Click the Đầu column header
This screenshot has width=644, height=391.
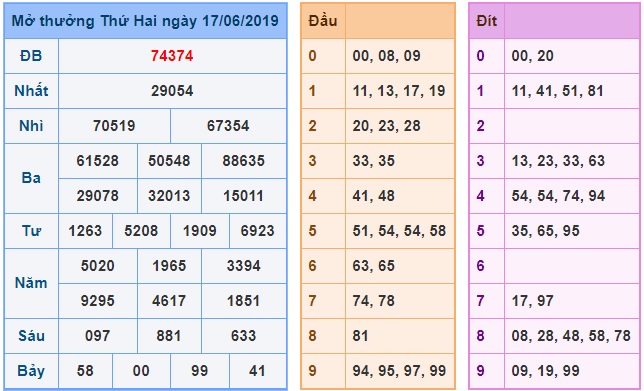[x=323, y=21]
